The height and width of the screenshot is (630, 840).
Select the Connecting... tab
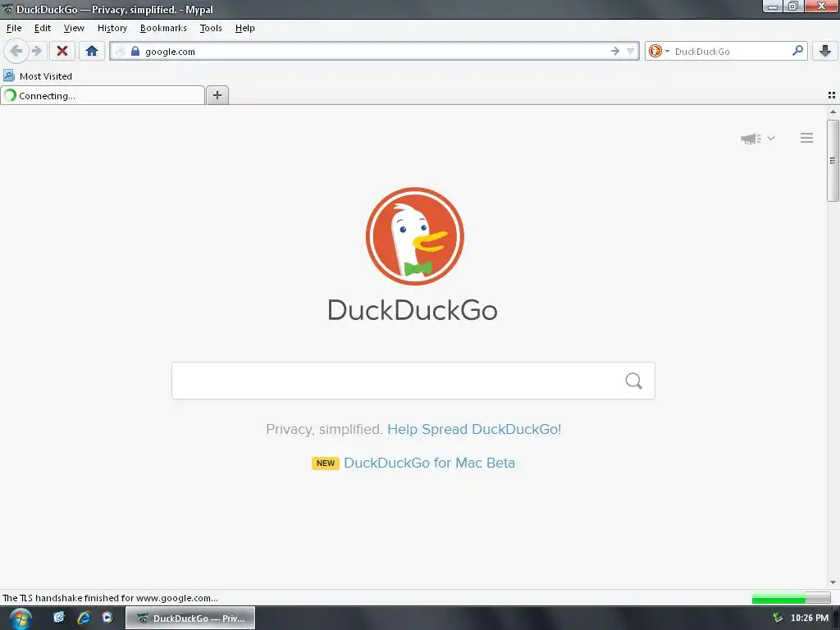click(103, 95)
